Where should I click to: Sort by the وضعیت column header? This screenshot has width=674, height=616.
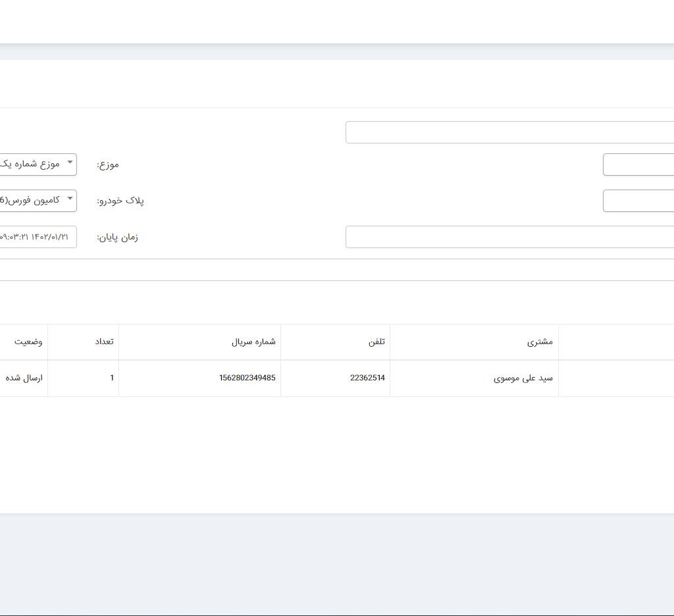pos(29,342)
